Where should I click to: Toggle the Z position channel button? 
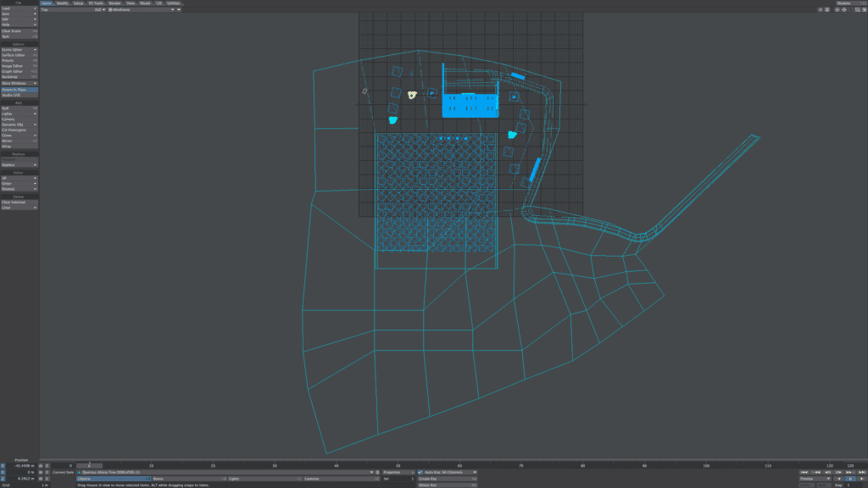tap(3, 479)
